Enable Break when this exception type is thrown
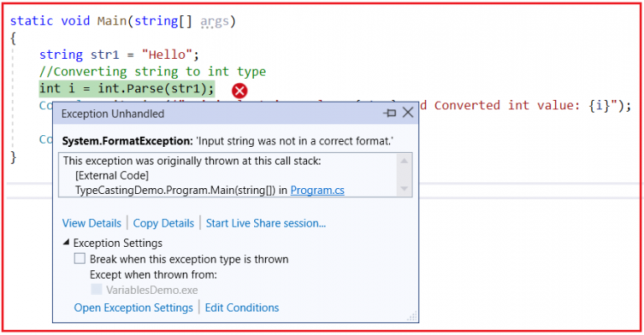The height and width of the screenshot is (335, 644). tap(80, 259)
